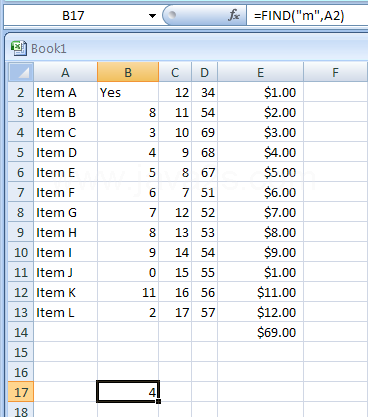This screenshot has height=417, width=368.
Task: Click cell with $11.00
Action: point(260,292)
